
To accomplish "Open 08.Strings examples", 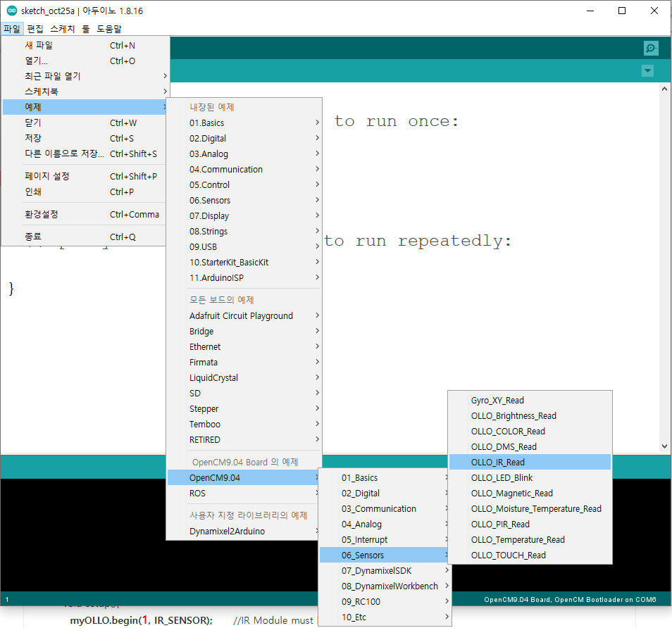I will tap(244, 232).
